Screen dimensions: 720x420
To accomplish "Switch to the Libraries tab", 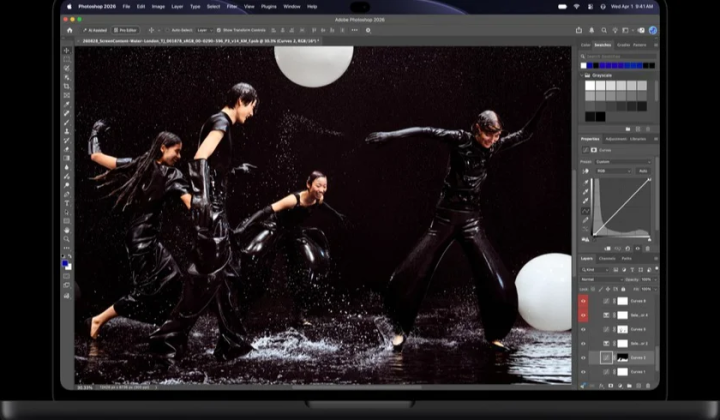I will tap(638, 139).
